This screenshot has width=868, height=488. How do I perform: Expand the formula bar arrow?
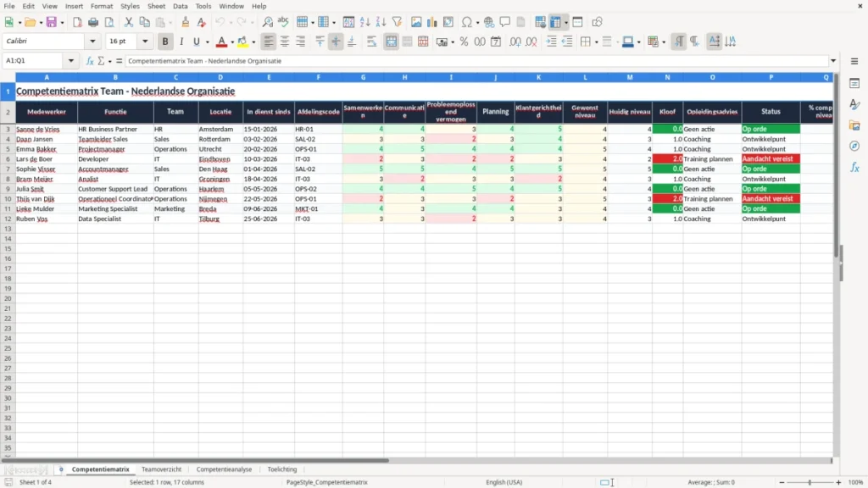click(x=833, y=61)
